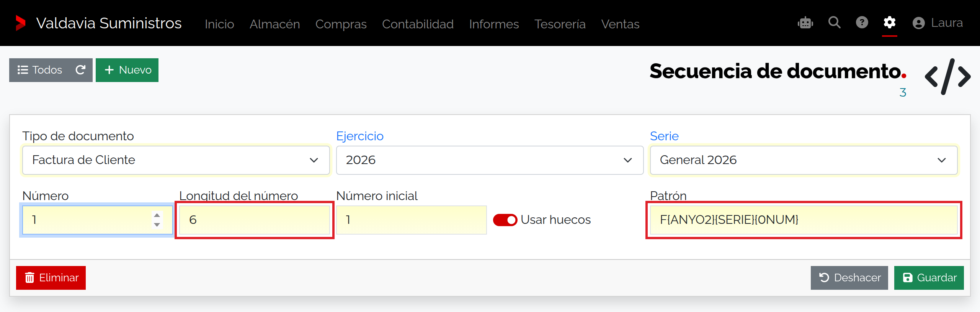
Task: Open settings with the gear icon
Action: (890, 23)
